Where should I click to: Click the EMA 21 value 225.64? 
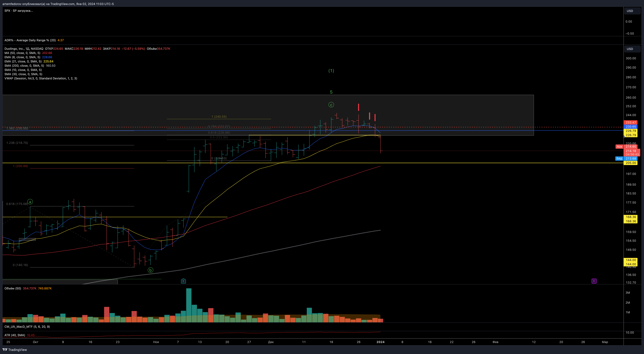point(48,61)
